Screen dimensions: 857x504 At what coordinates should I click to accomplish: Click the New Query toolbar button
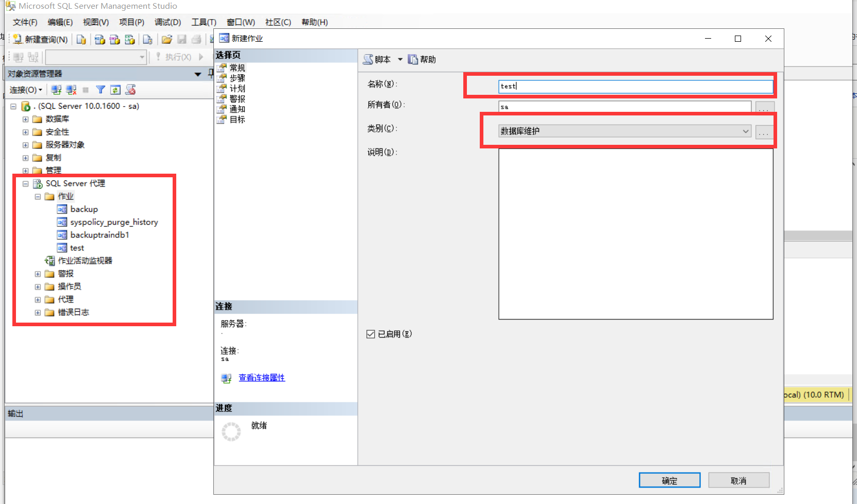coord(40,40)
